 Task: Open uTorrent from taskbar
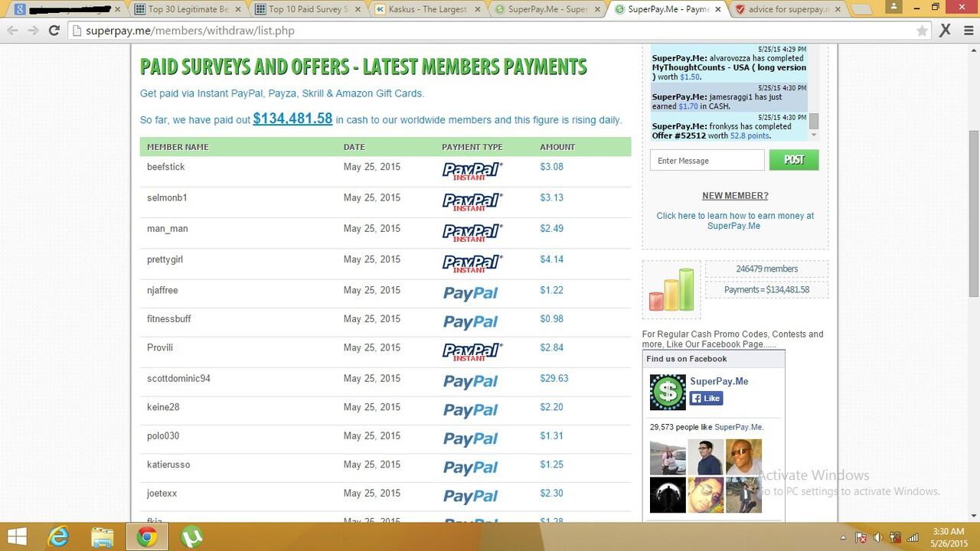click(191, 536)
